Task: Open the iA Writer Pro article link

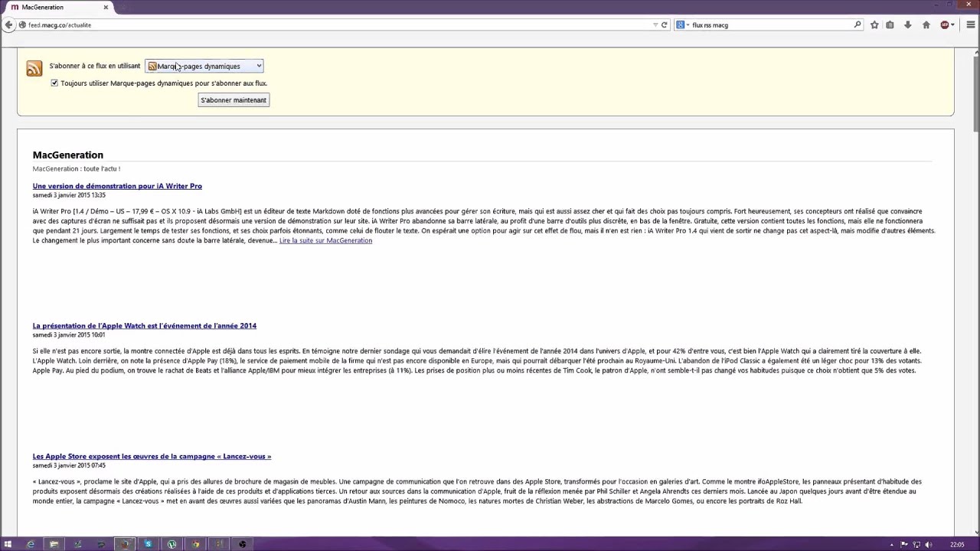Action: [117, 186]
